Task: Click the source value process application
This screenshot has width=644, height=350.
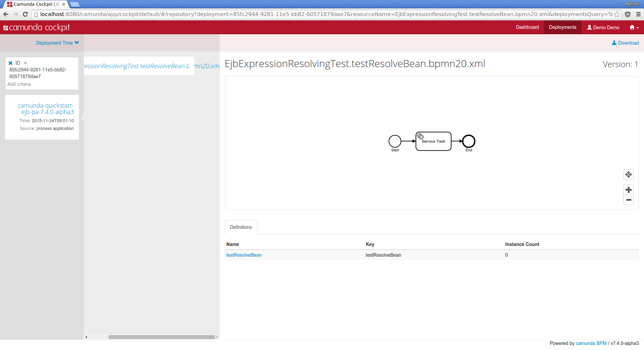Action: [x=55, y=129]
